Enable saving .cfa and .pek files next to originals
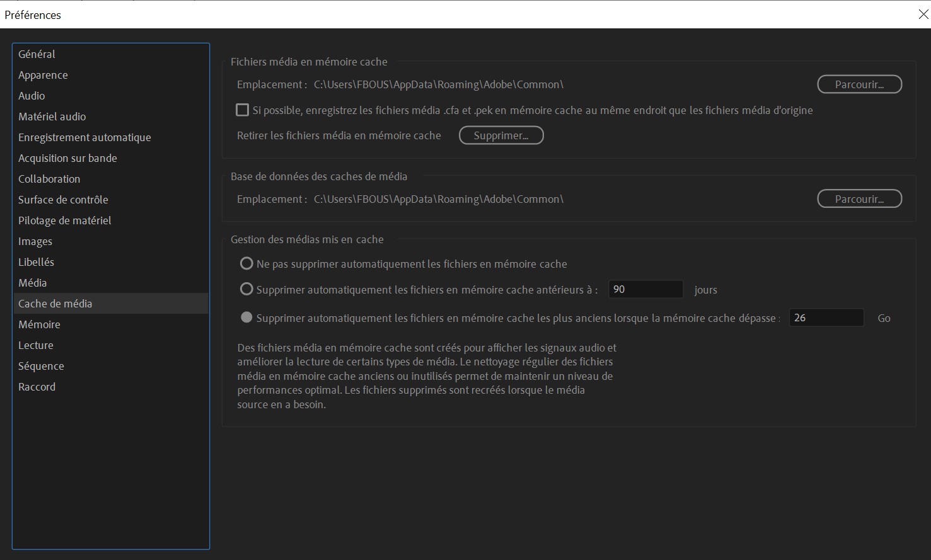The width and height of the screenshot is (931, 560). click(242, 110)
